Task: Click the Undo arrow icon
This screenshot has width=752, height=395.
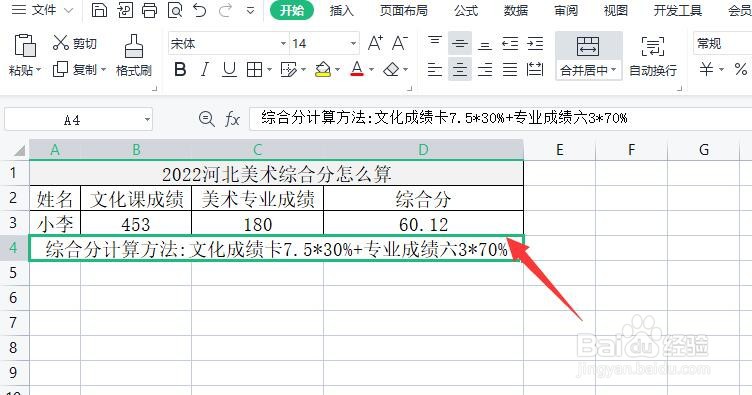Action: (200, 10)
